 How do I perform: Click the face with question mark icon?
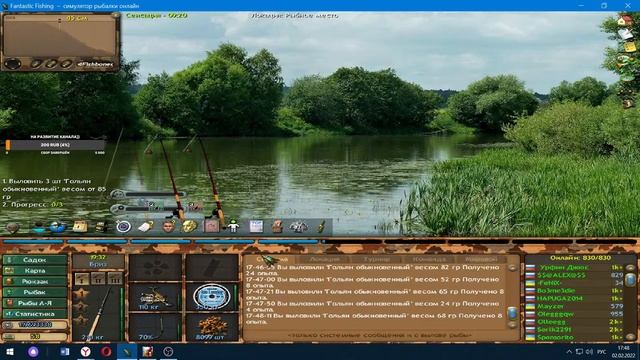coord(168,226)
